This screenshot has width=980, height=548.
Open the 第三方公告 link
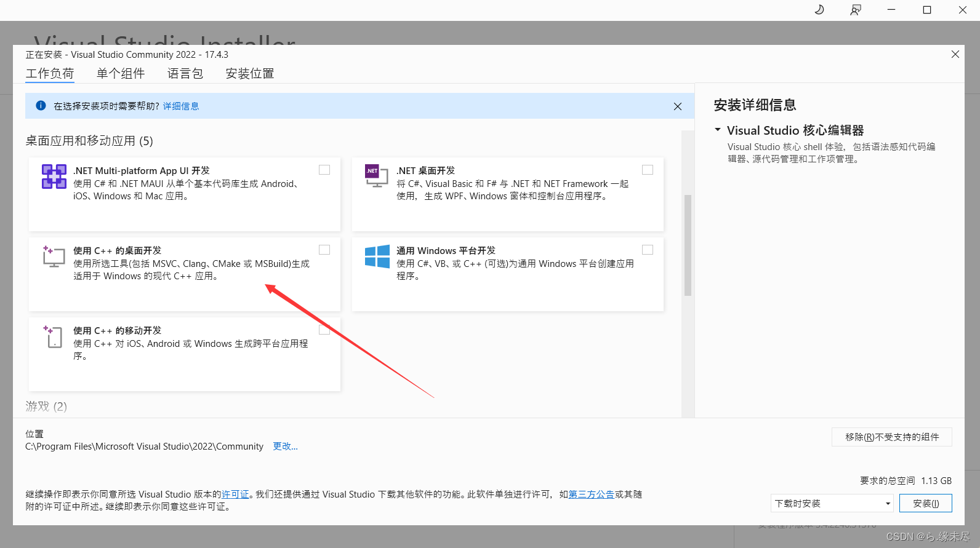click(591, 494)
